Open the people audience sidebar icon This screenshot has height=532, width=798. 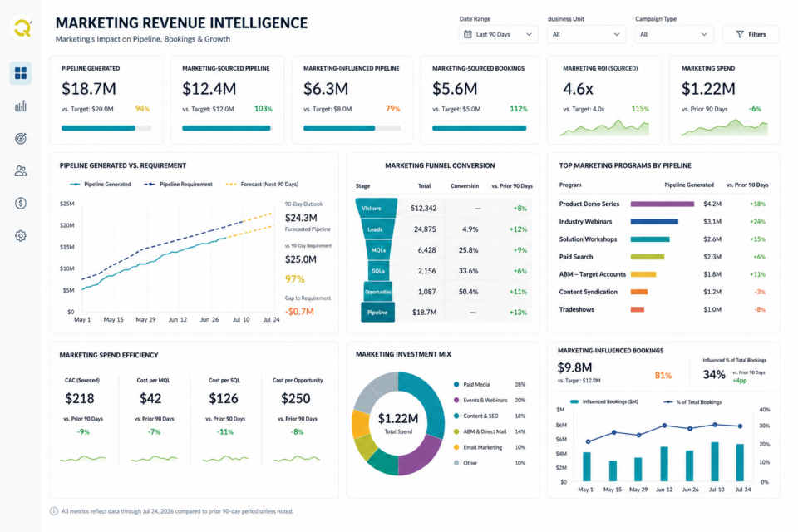click(x=20, y=171)
